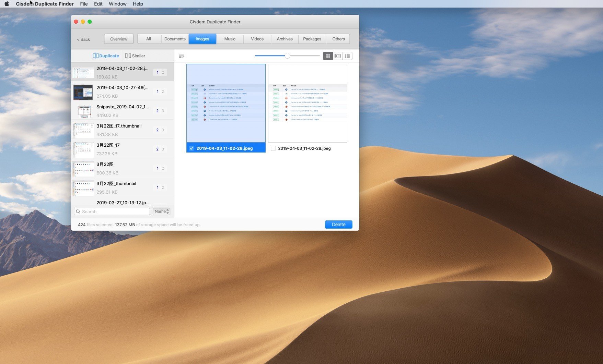
Task: Switch to the All tab
Action: click(x=149, y=39)
